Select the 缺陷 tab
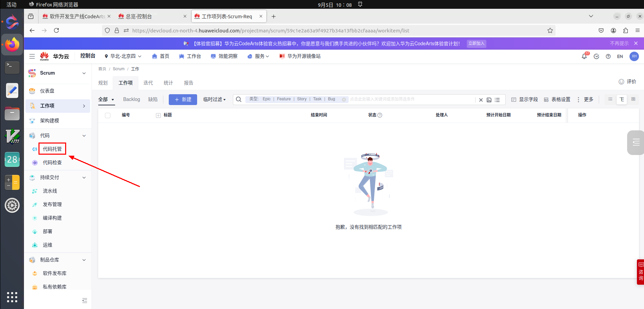Screen dimensions: 644x309 pos(153,99)
